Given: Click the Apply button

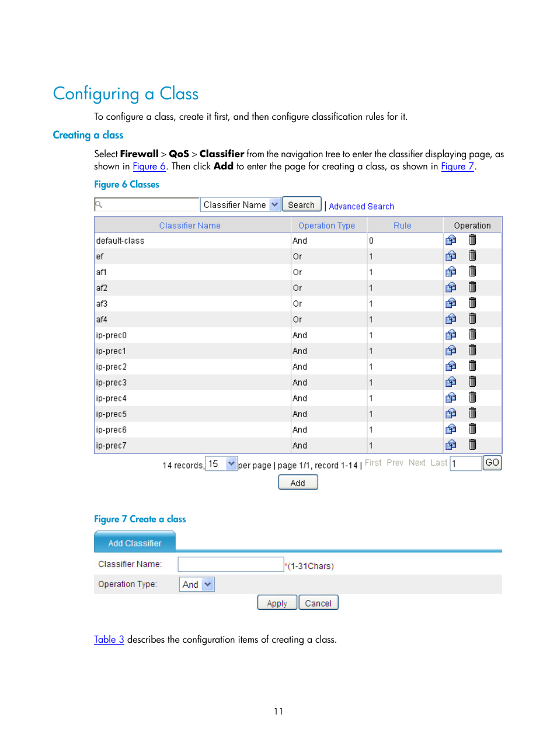Looking at the screenshot, I should click(x=277, y=603).
